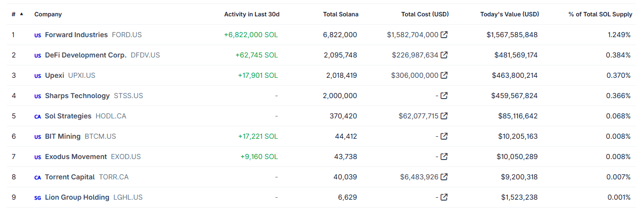The width and height of the screenshot is (644, 217).
Task: Open external link icon in BIT Mining row
Action: click(x=444, y=136)
